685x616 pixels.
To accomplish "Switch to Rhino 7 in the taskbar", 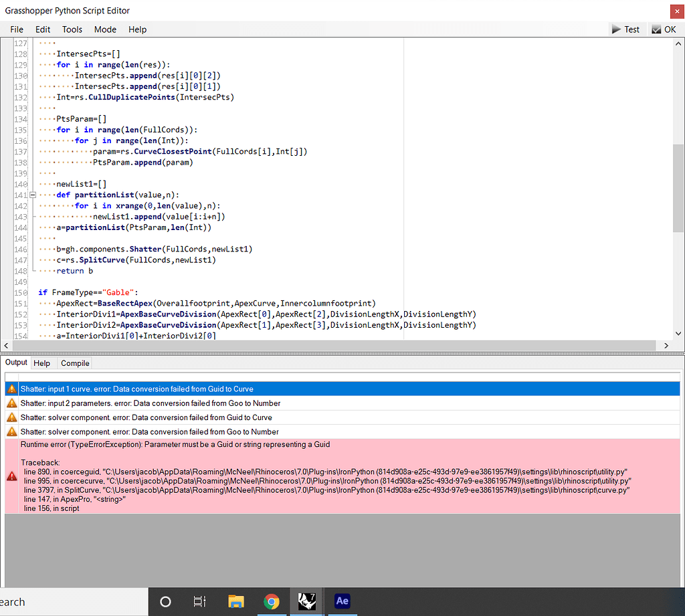I will [x=306, y=601].
